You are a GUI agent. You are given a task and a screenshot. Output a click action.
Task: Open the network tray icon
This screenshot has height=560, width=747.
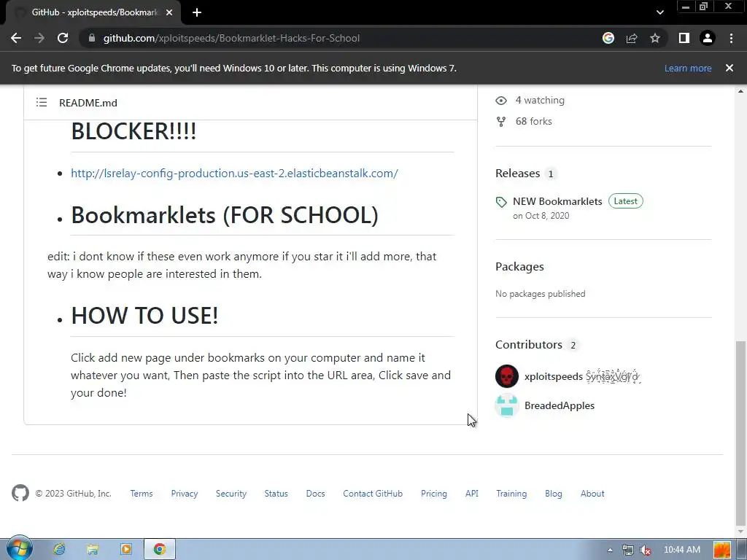(628, 550)
